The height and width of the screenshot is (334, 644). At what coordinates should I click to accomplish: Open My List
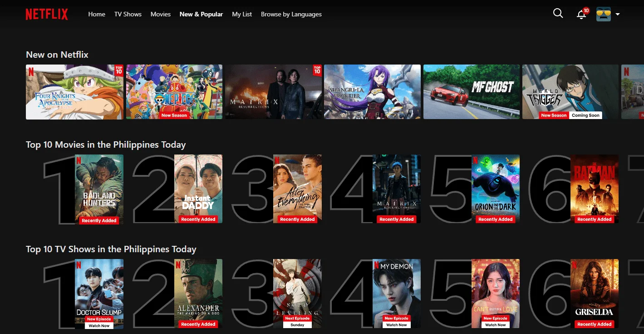[x=242, y=14]
